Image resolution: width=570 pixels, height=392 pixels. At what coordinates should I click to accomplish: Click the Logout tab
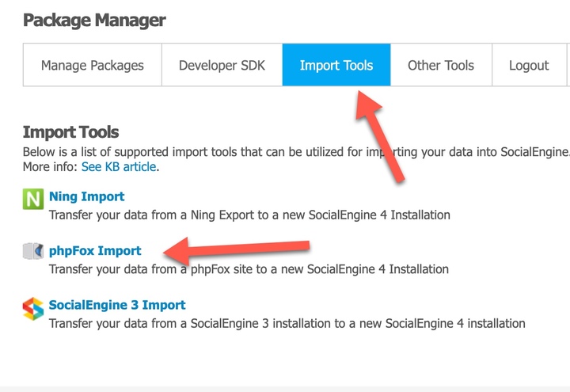pyautogui.click(x=529, y=65)
